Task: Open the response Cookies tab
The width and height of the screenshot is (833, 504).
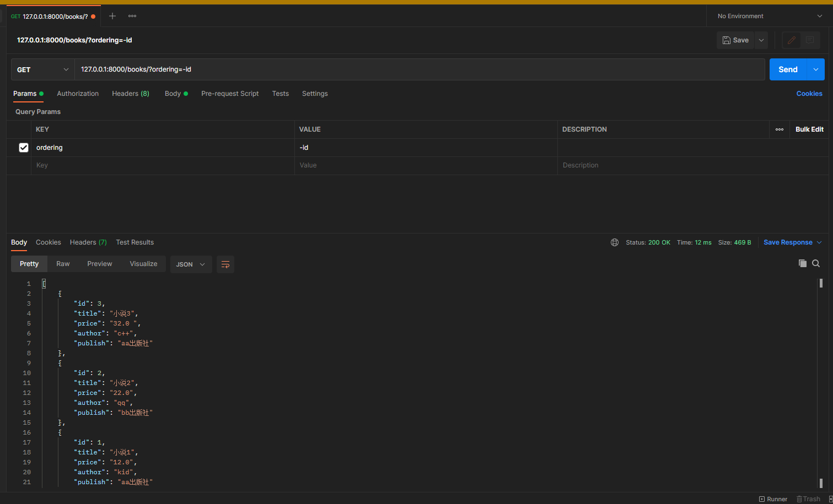Action: click(49, 242)
